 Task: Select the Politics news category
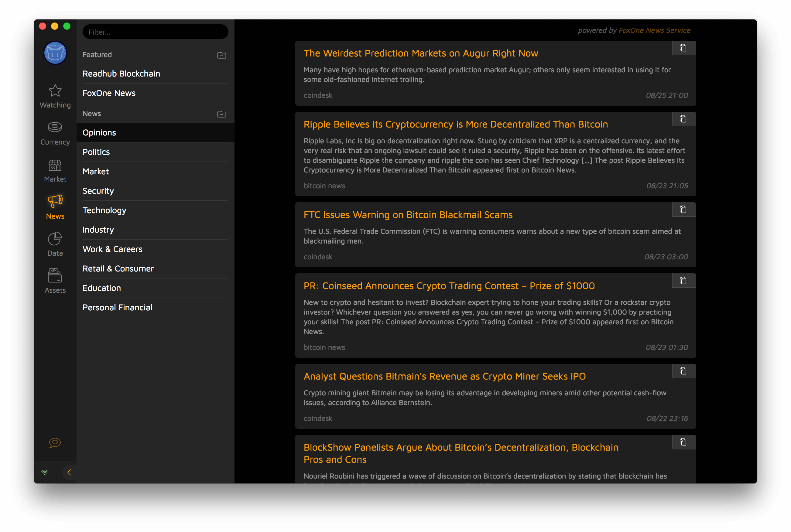(x=96, y=152)
